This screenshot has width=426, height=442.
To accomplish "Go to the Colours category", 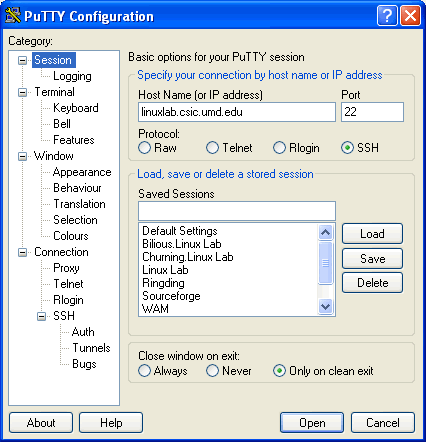I will coord(71,236).
